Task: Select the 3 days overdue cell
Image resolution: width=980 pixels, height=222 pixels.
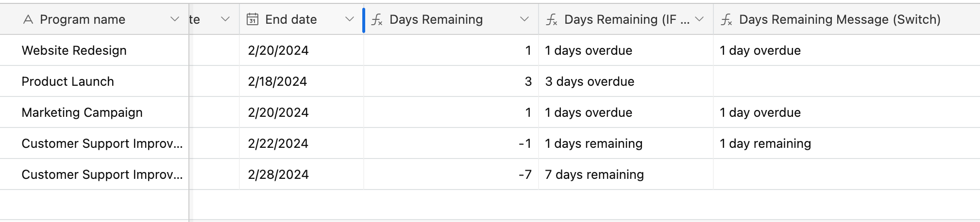Action: (x=626, y=81)
